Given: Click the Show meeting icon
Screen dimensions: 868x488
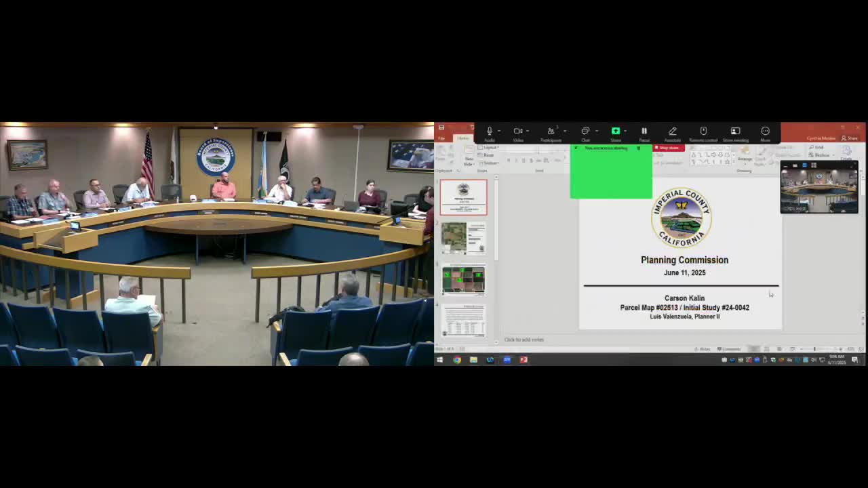Looking at the screenshot, I should tap(735, 131).
